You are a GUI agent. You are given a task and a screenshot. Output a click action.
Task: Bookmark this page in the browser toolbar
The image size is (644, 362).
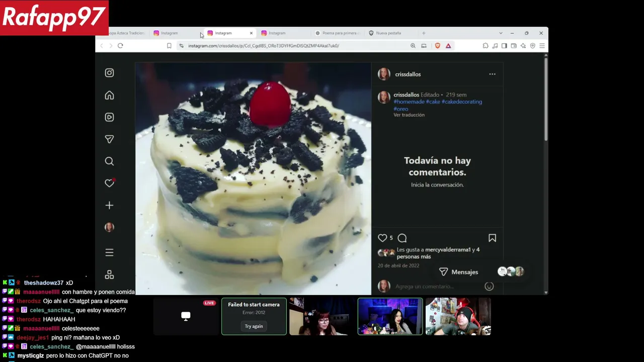pos(169,46)
